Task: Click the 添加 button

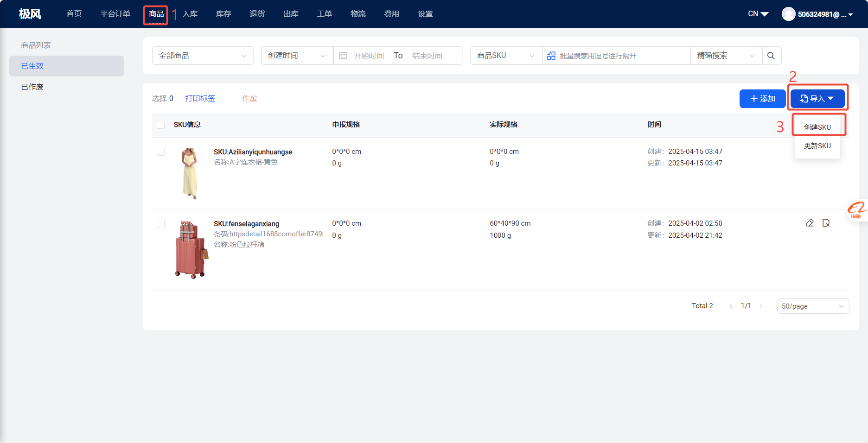Action: [762, 99]
